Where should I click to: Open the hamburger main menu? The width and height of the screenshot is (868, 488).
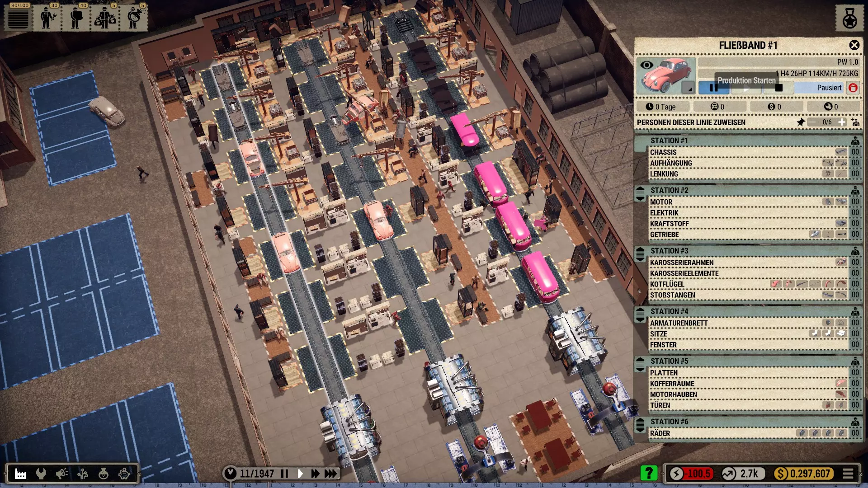pyautogui.click(x=848, y=474)
